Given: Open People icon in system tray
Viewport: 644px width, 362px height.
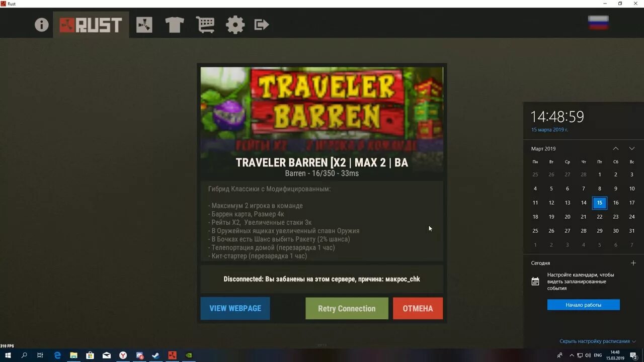Looking at the screenshot, I should (559, 355).
